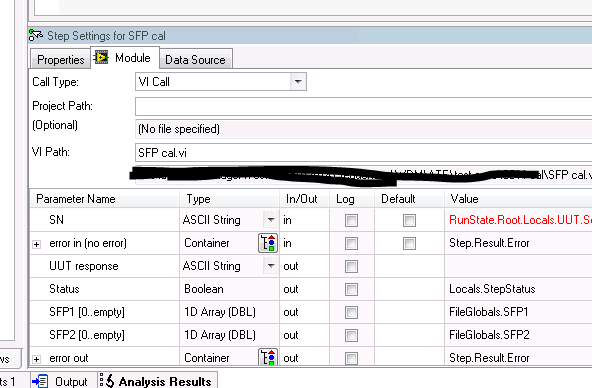Click the Step Settings pane icon
This screenshot has height=388, width=592.
click(x=36, y=35)
